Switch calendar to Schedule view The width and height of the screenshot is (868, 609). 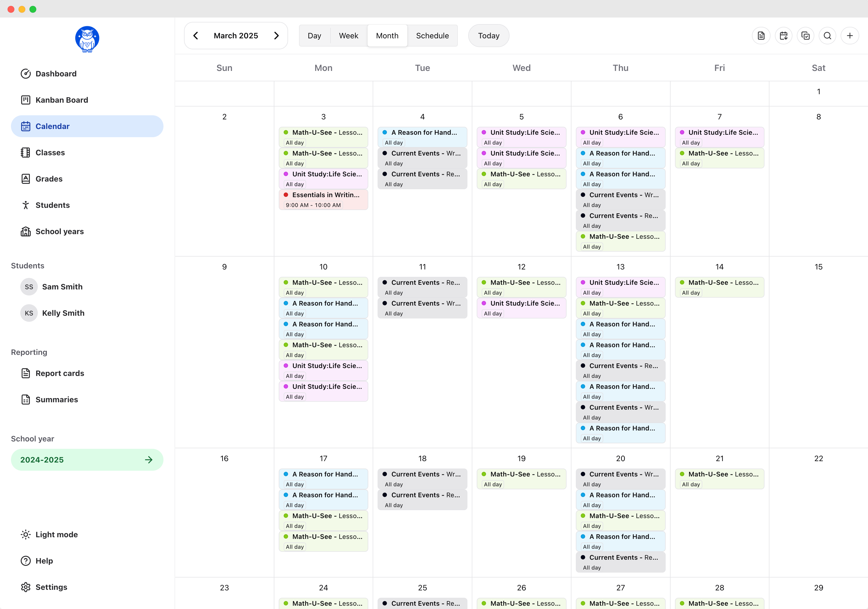click(432, 35)
